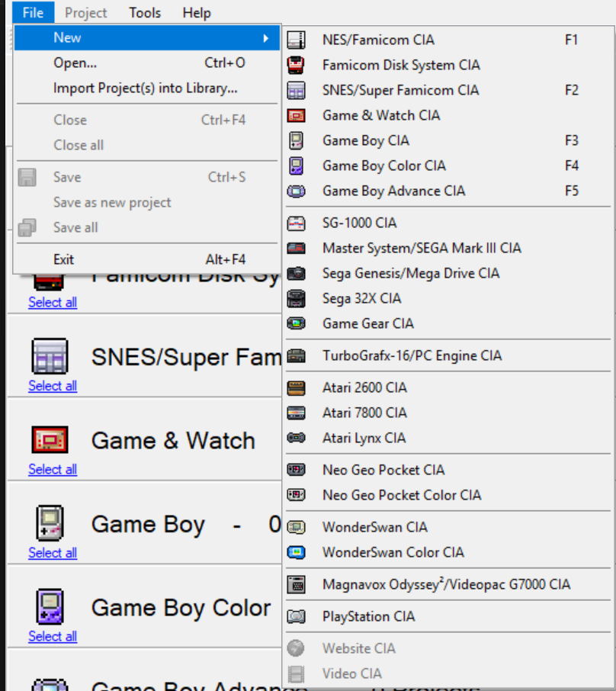The width and height of the screenshot is (616, 691).
Task: Select WonderSwan Color CIA text entry
Action: pos(393,552)
